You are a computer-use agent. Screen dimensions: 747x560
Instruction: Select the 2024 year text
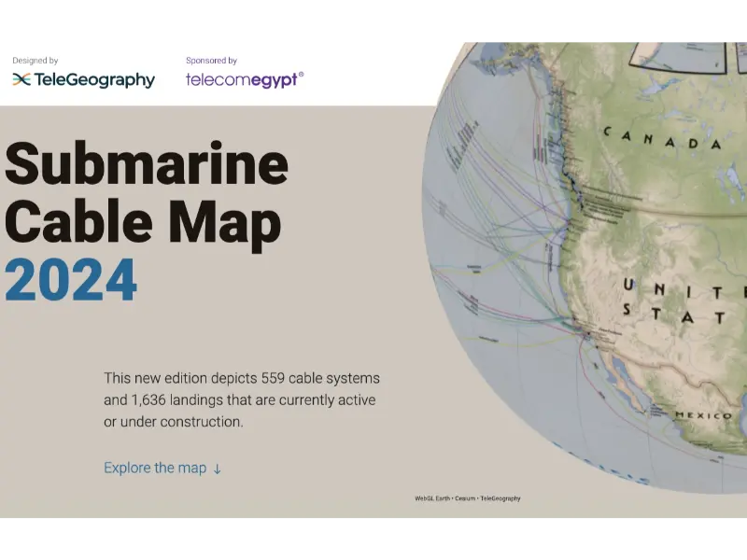pyautogui.click(x=71, y=281)
